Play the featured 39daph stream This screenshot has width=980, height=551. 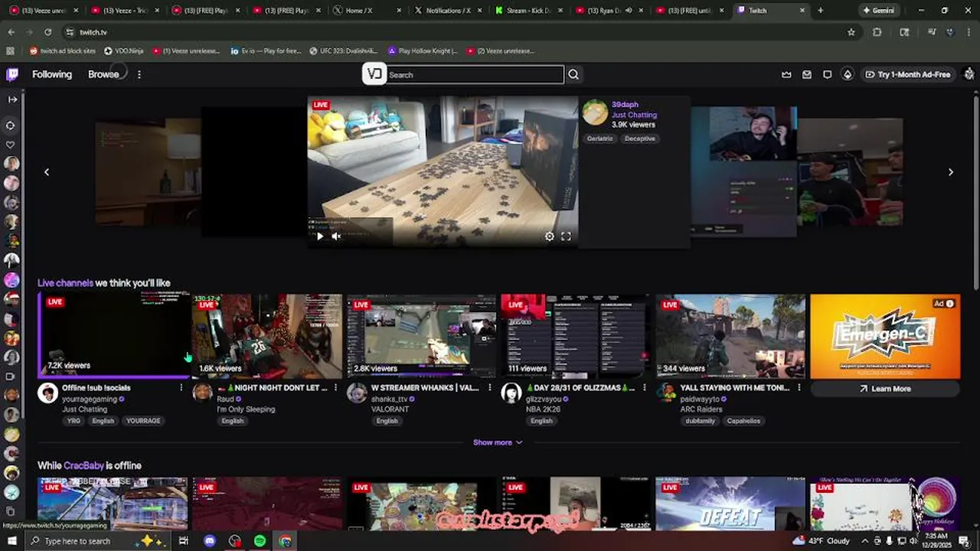(x=320, y=236)
